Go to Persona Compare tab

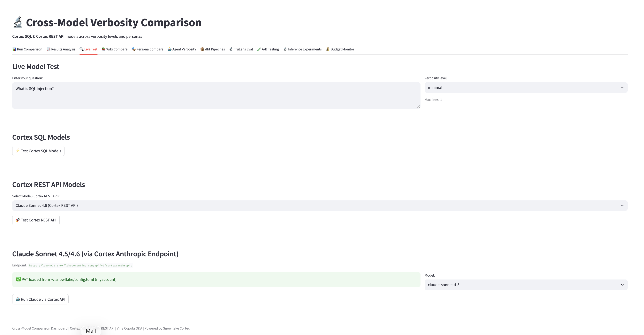click(148, 49)
